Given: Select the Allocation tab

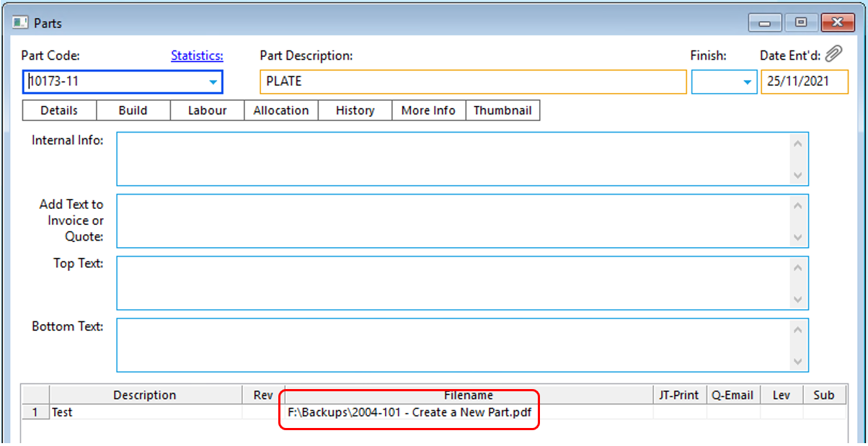Looking at the screenshot, I should click(x=281, y=110).
